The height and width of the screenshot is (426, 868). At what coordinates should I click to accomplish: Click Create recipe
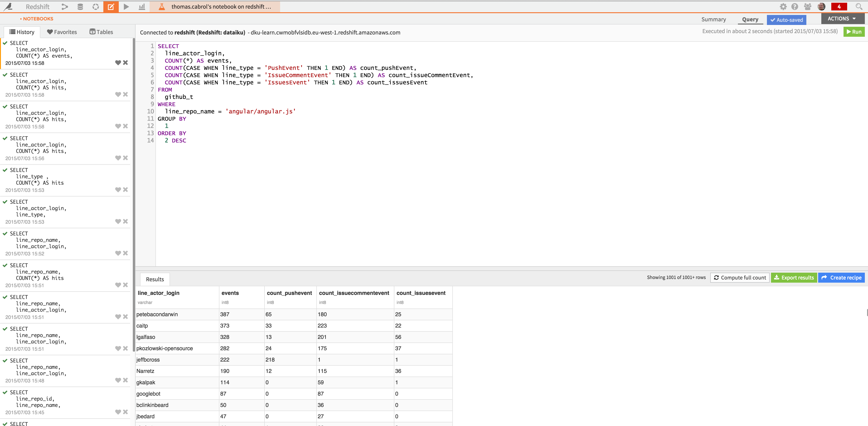(841, 278)
